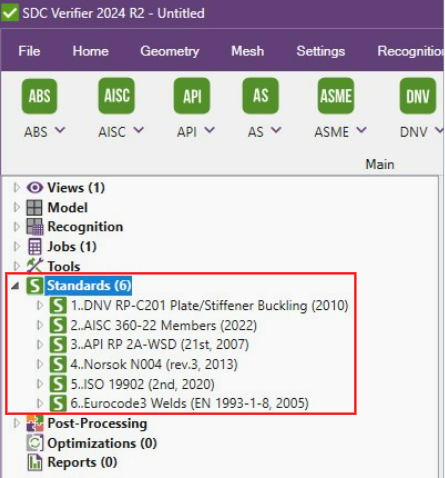Select 2..AISC 360-22 Members (2022)
This screenshot has width=445, height=478.
(164, 325)
